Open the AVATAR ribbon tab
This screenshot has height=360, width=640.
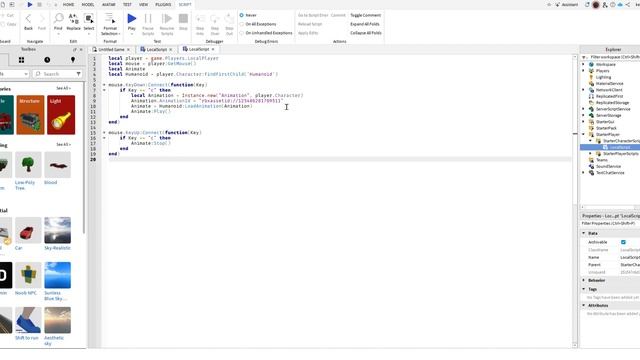[109, 4]
